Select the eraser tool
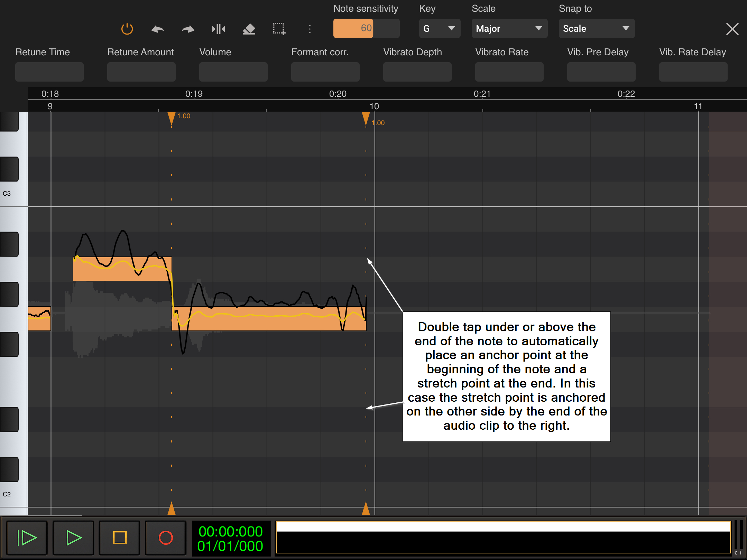Screen dimensions: 747x560 (x=249, y=29)
